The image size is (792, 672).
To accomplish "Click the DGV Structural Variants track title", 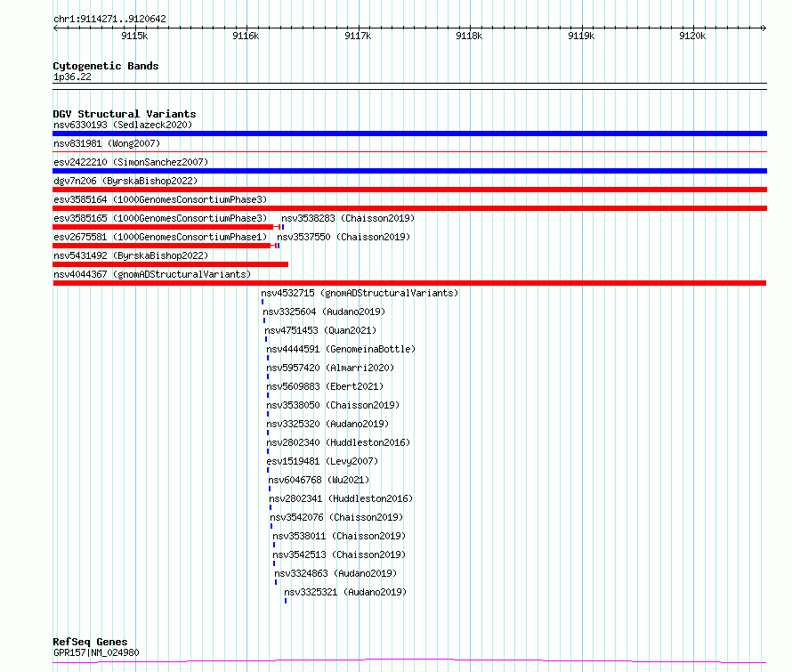I will point(125,114).
